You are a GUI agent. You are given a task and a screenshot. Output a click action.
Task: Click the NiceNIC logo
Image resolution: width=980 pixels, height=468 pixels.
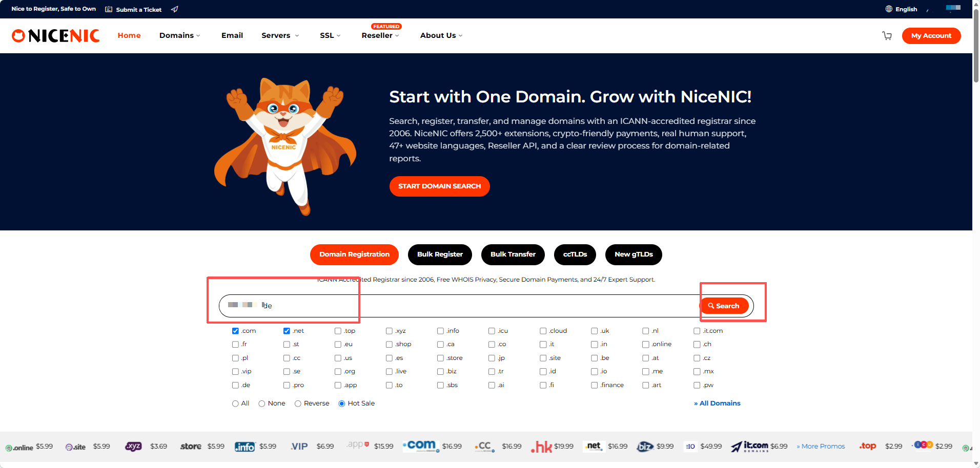click(x=55, y=35)
